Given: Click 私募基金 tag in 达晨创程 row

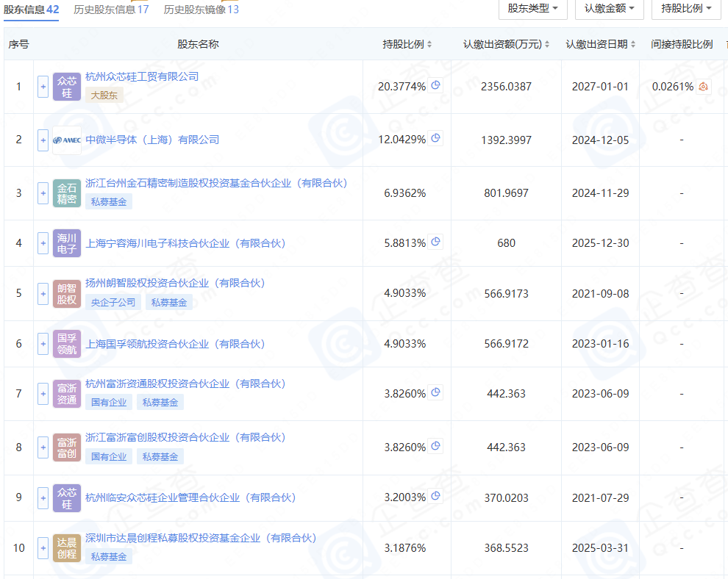Looking at the screenshot, I should [x=109, y=557].
